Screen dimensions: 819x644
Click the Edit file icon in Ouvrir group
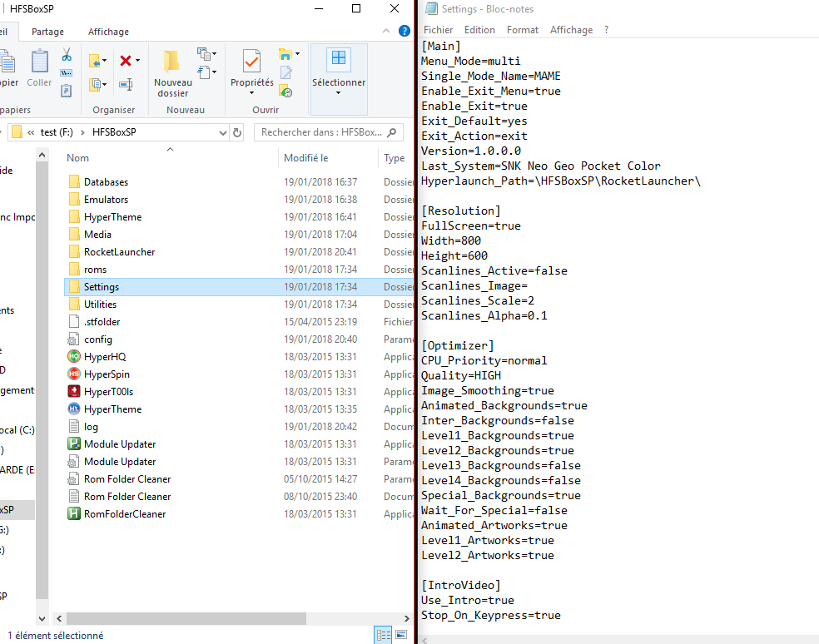click(285, 72)
